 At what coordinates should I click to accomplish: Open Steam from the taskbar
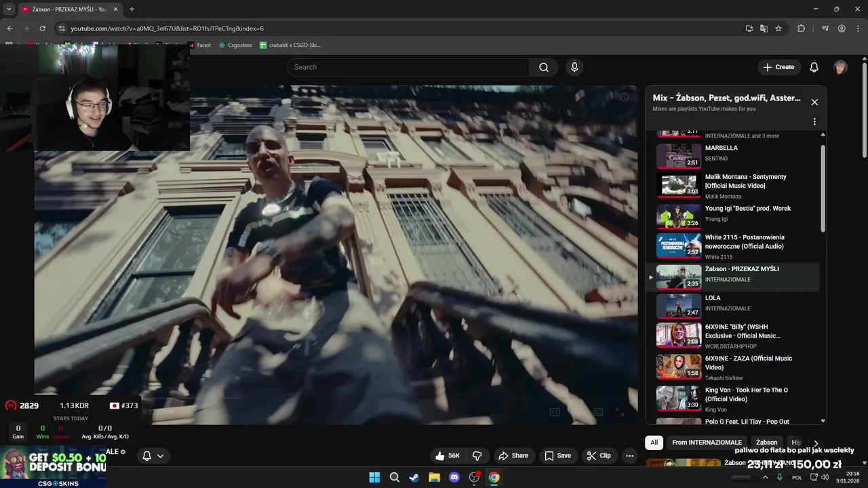click(414, 477)
